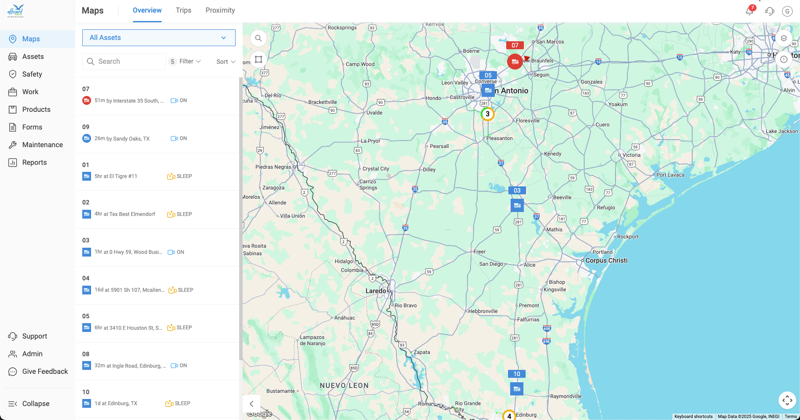
Task: Click camera ON status for asset 09
Action: tap(179, 138)
